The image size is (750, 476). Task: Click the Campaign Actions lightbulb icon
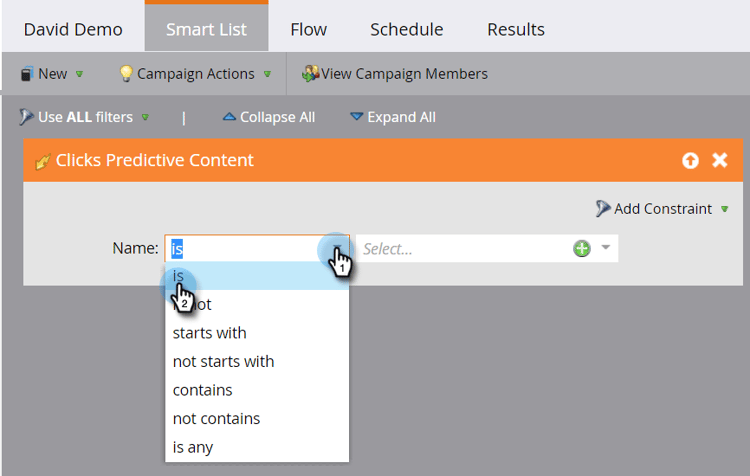tap(126, 74)
